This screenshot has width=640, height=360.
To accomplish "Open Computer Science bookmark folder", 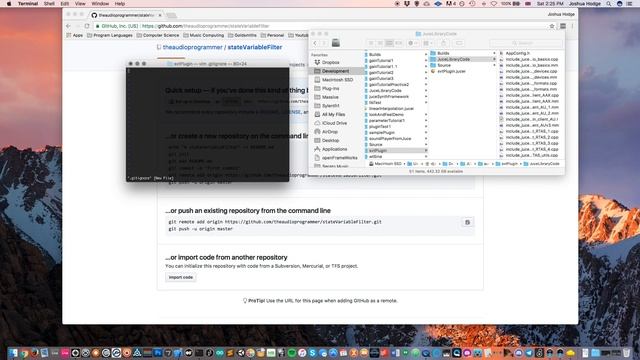I will pyautogui.click(x=158, y=35).
